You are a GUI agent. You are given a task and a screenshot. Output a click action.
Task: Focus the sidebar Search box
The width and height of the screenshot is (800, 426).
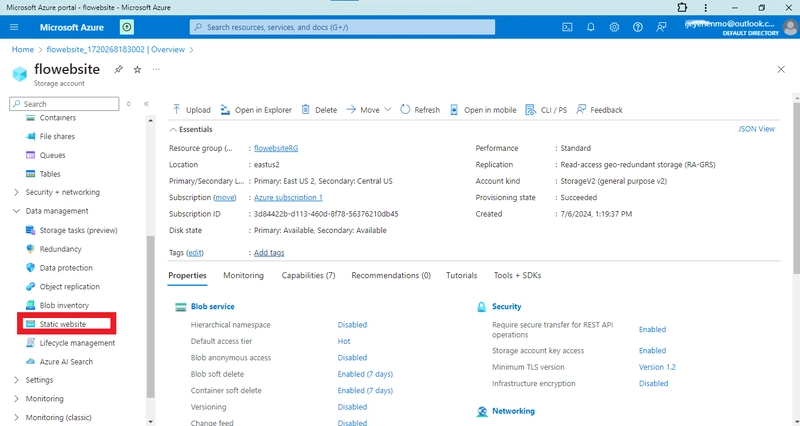64,104
